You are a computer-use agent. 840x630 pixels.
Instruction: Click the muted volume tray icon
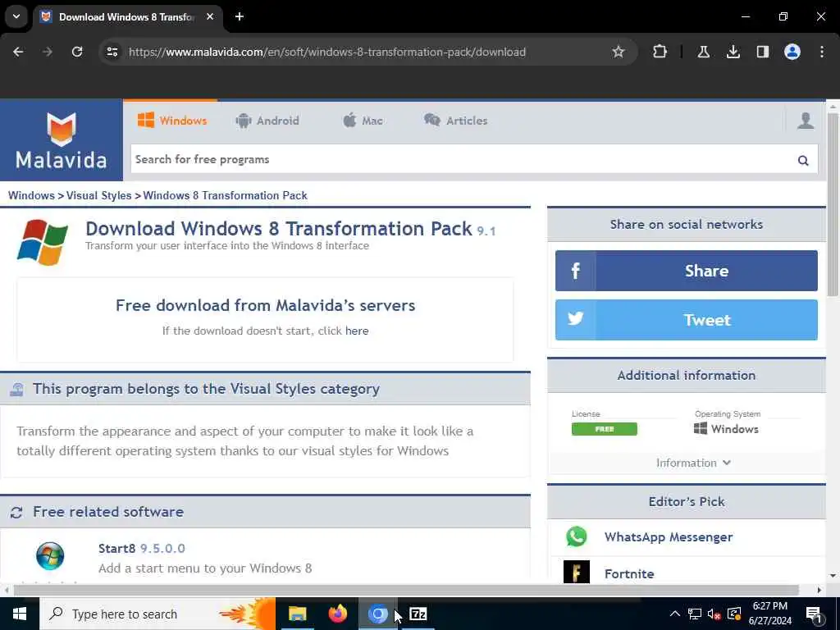[714, 614]
